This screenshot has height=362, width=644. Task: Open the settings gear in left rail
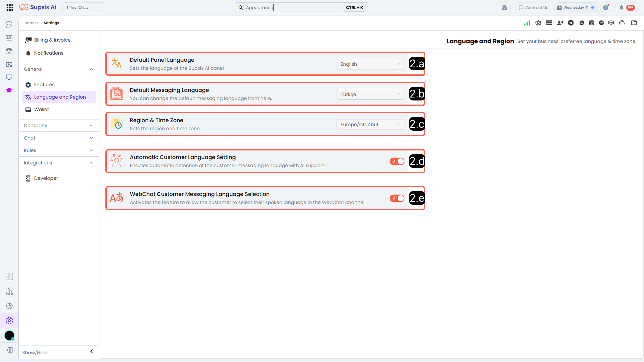[9, 321]
